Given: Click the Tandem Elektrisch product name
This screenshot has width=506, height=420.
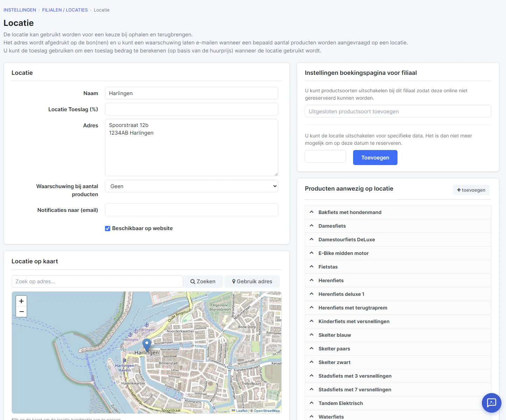Looking at the screenshot, I should [x=340, y=403].
